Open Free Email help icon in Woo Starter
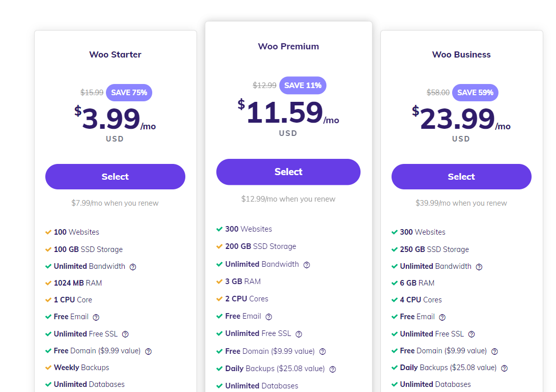 [96, 317]
